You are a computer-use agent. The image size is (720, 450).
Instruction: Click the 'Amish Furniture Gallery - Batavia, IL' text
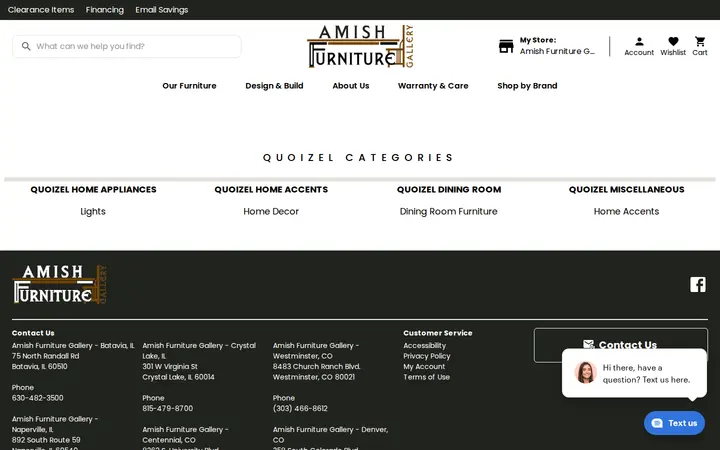click(x=73, y=346)
